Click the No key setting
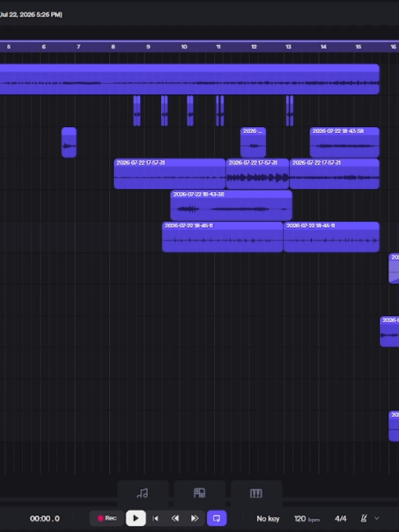399x532 pixels. [268, 518]
